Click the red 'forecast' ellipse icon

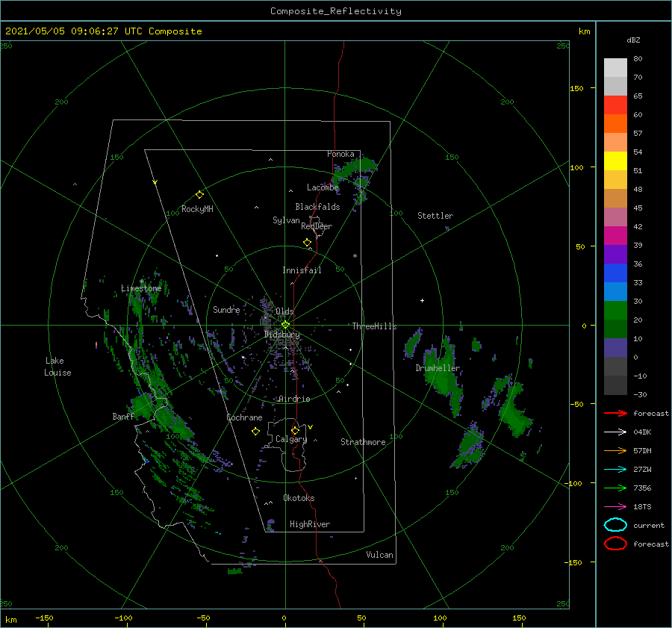click(615, 544)
